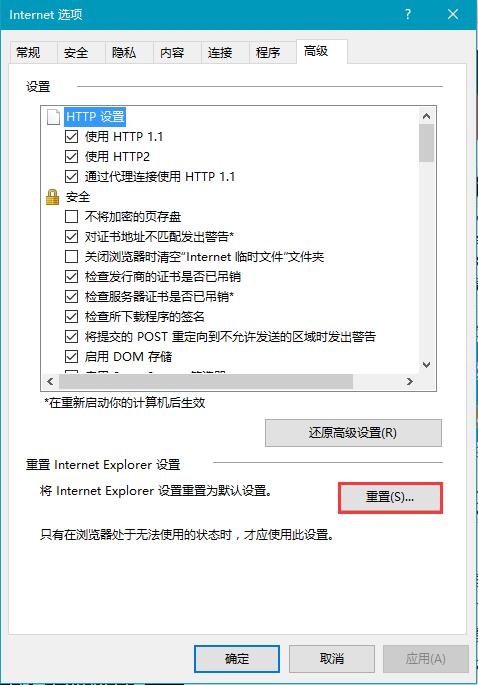Click the 安全 padlock icon
The width and height of the screenshot is (478, 685).
[x=52, y=197]
